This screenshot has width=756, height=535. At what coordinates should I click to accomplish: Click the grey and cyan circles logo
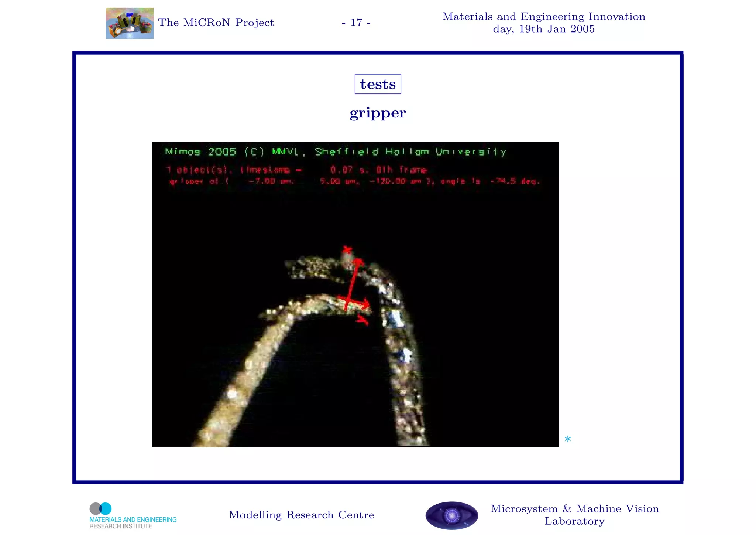pyautogui.click(x=100, y=509)
